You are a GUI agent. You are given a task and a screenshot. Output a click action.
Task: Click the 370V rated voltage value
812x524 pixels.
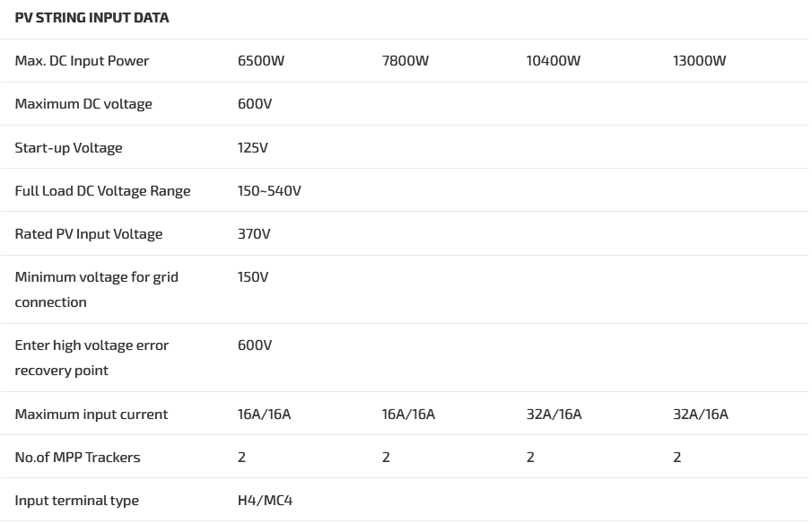(254, 234)
